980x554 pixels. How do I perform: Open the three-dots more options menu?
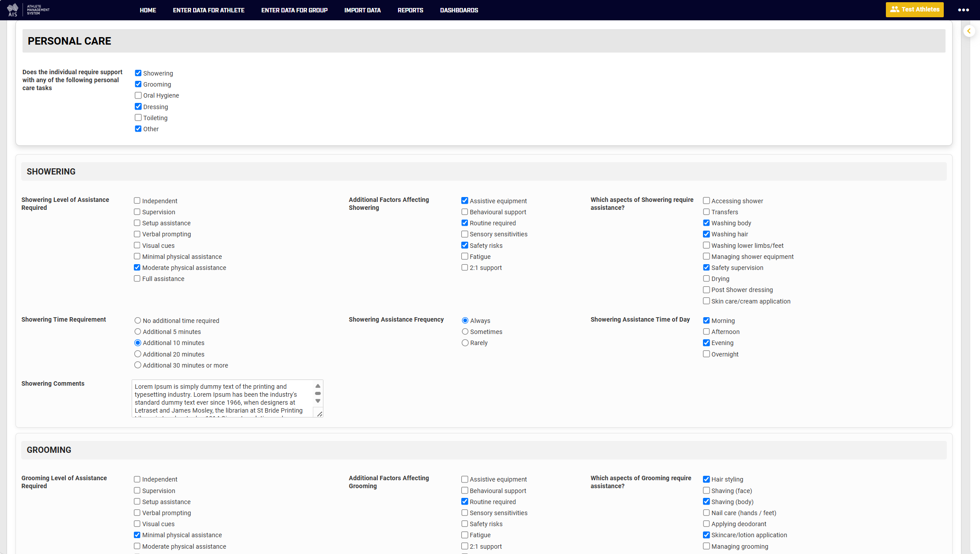pos(964,10)
